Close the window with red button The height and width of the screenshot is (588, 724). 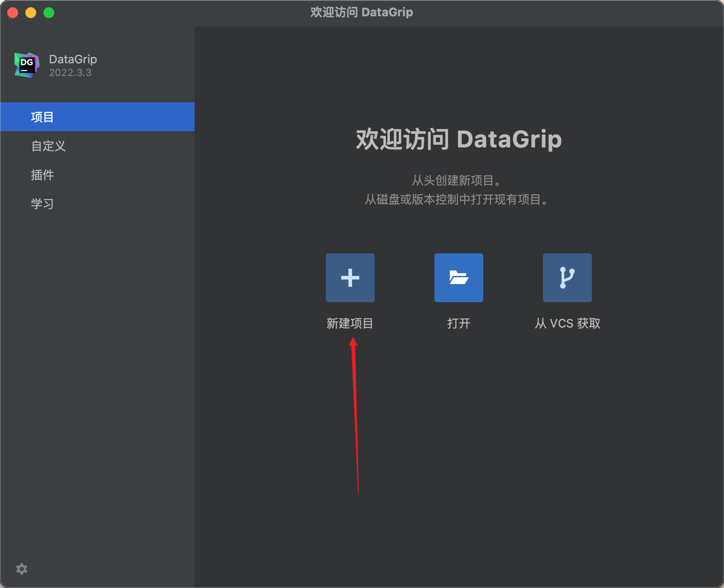(x=13, y=13)
